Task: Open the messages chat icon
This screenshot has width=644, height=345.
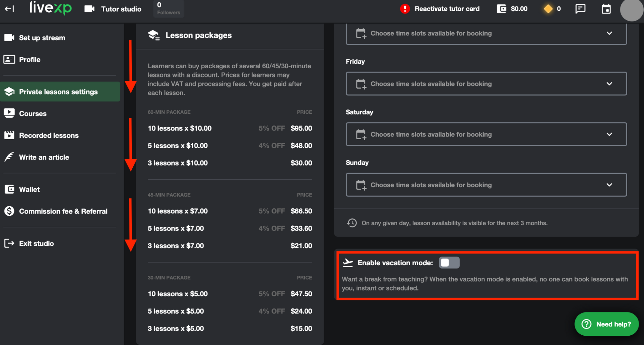Action: [580, 9]
